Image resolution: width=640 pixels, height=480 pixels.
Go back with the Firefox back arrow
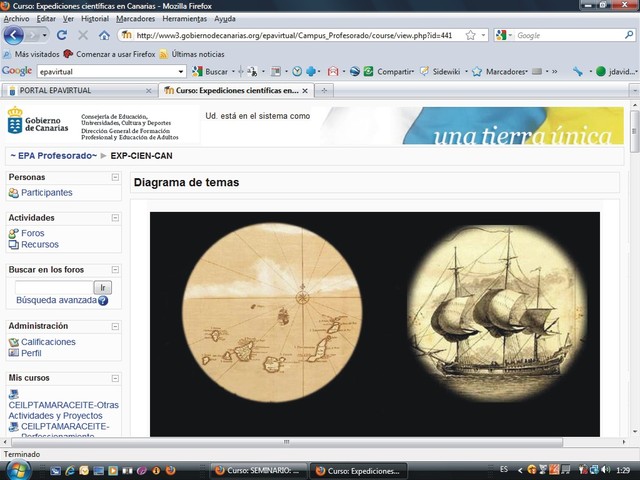[x=13, y=36]
